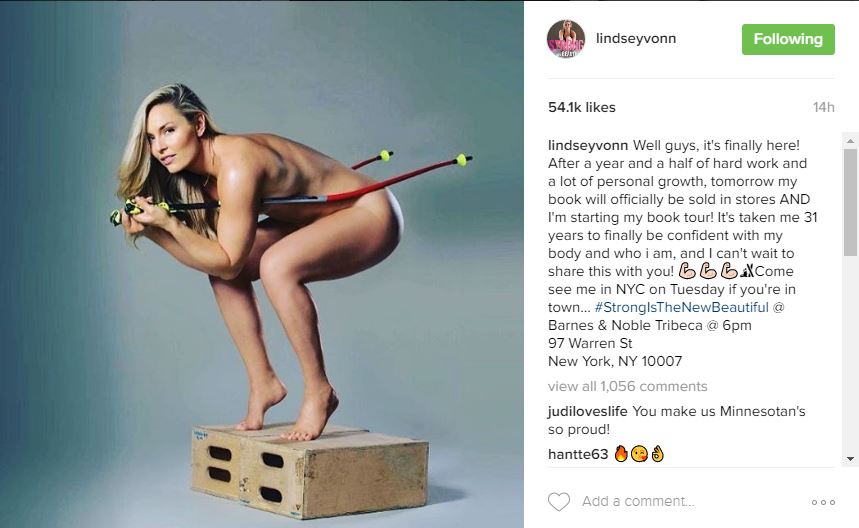859x528 pixels.
Task: Open #StrongIsTheNewBeautiful hashtag link
Action: click(x=682, y=307)
